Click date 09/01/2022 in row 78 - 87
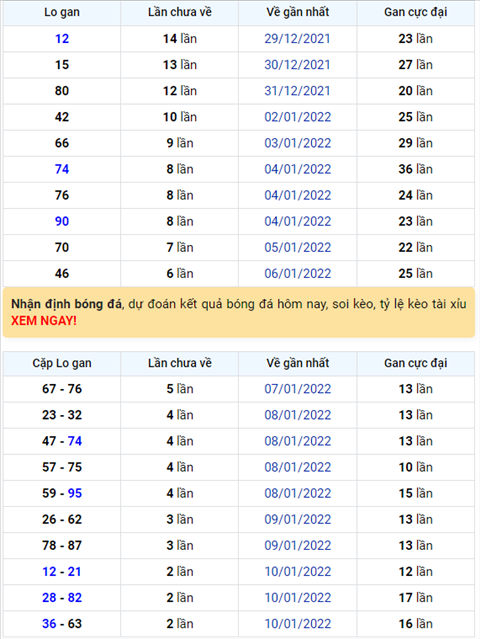Viewport: 480px width, 639px height. 297,545
